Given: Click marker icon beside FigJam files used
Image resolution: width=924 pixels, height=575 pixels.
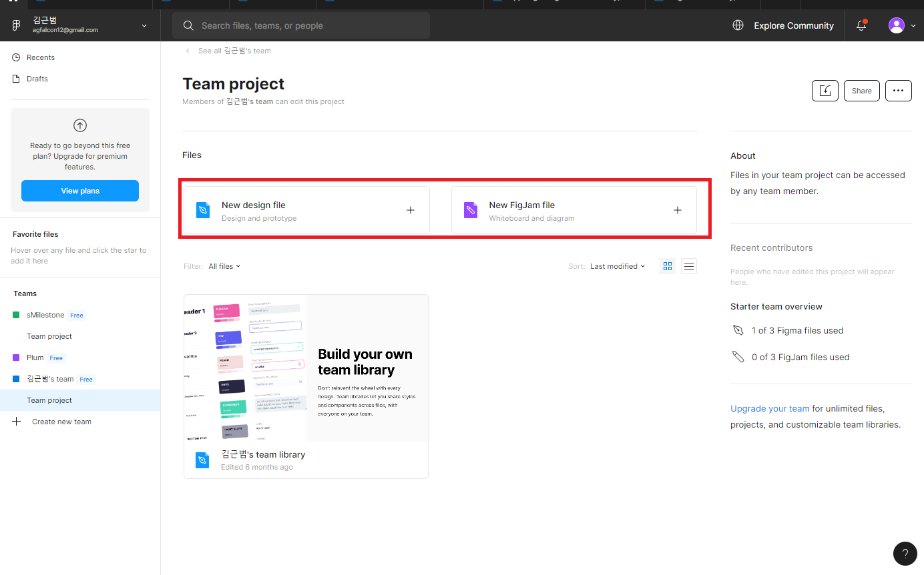Looking at the screenshot, I should [738, 357].
